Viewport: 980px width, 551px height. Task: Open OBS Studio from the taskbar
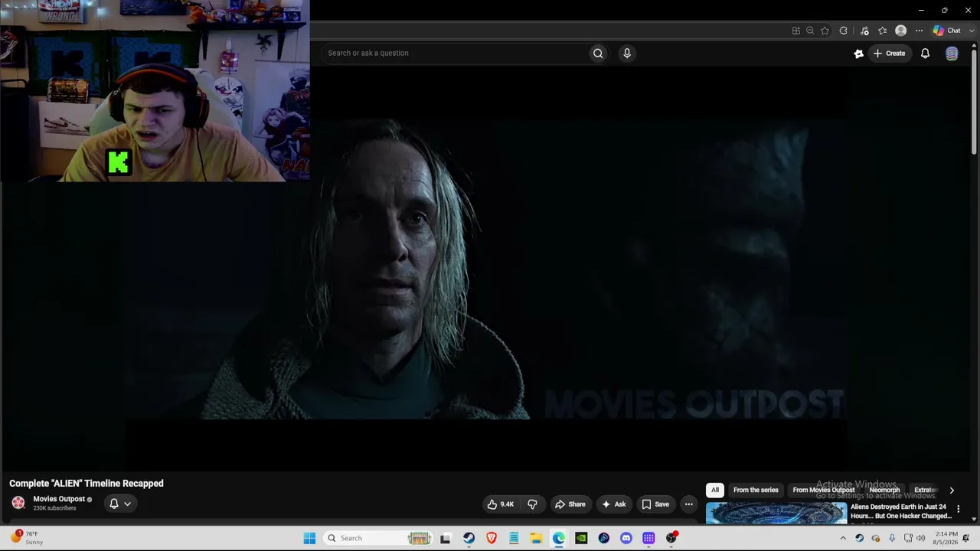click(671, 538)
